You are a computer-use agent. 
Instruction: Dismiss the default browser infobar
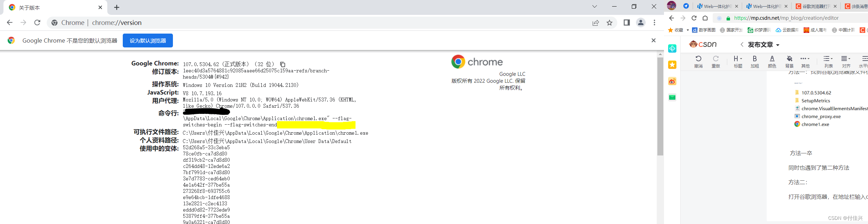[x=654, y=41]
